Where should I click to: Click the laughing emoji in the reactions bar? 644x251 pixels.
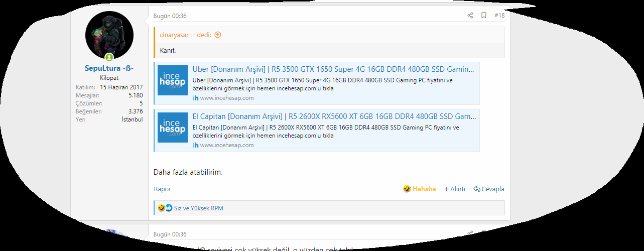(x=161, y=208)
